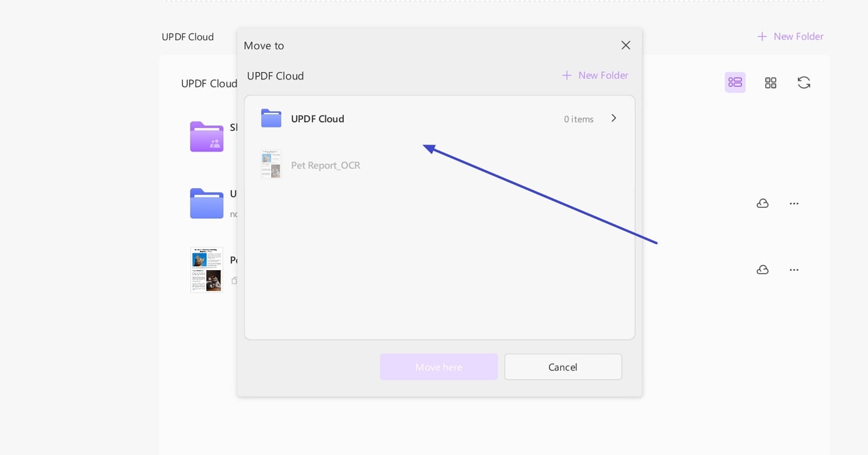Expand the UPDF Cloud folder in Move to dialog
The height and width of the screenshot is (455, 868).
(x=613, y=118)
